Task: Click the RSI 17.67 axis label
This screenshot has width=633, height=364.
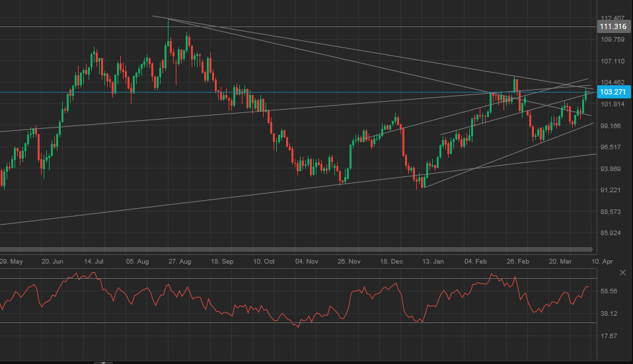Action: click(609, 336)
